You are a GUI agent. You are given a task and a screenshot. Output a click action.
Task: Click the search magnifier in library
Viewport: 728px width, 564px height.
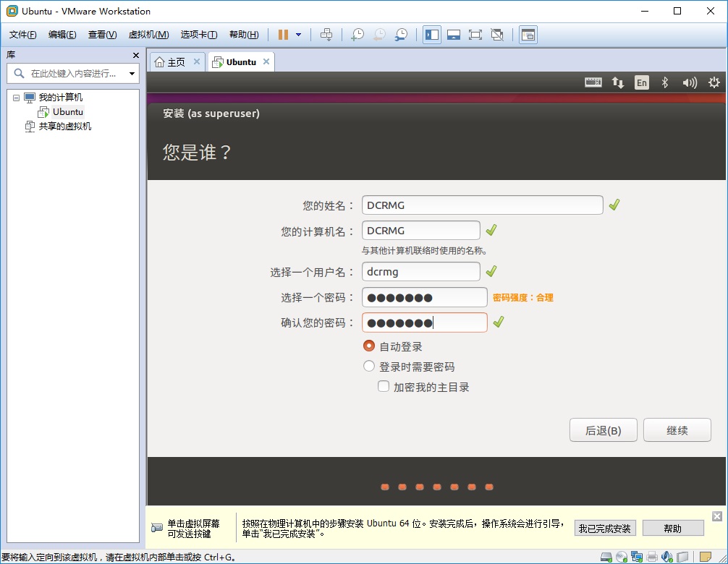(x=19, y=73)
